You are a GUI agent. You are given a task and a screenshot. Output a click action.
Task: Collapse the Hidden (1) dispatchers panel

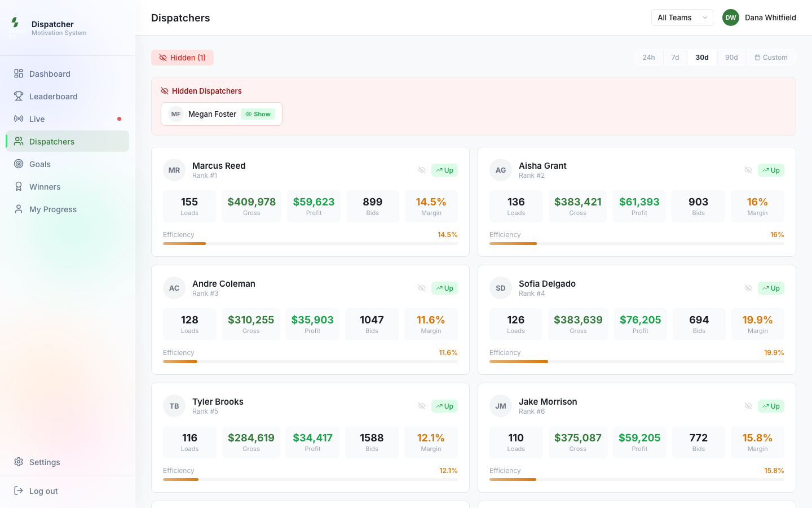pyautogui.click(x=182, y=58)
